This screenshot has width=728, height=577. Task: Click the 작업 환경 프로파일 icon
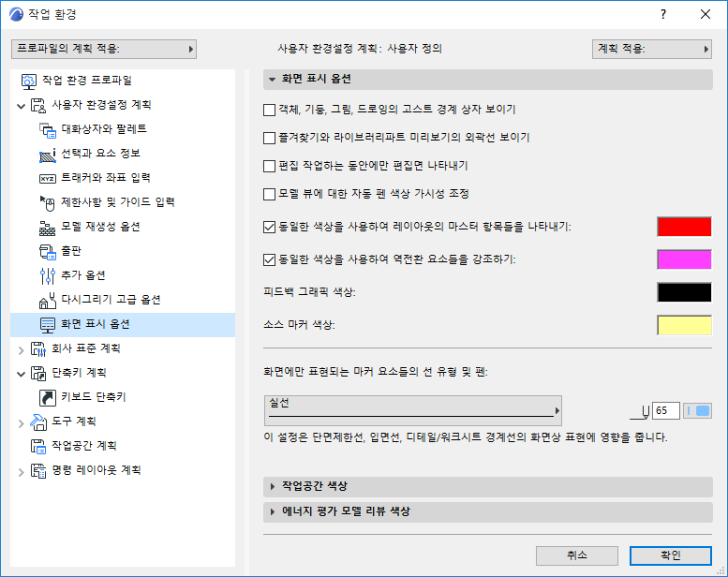(x=29, y=81)
